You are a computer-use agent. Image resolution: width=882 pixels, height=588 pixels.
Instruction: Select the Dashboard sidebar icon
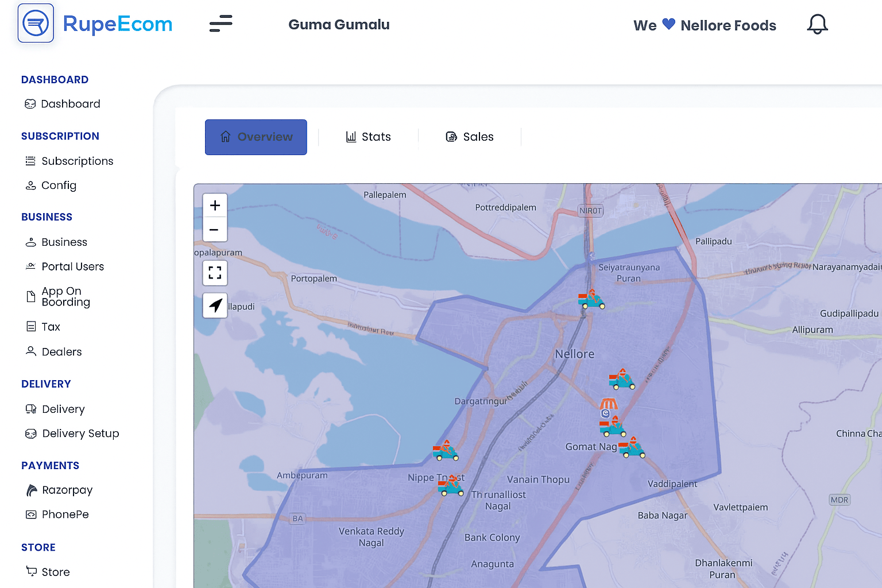30,104
